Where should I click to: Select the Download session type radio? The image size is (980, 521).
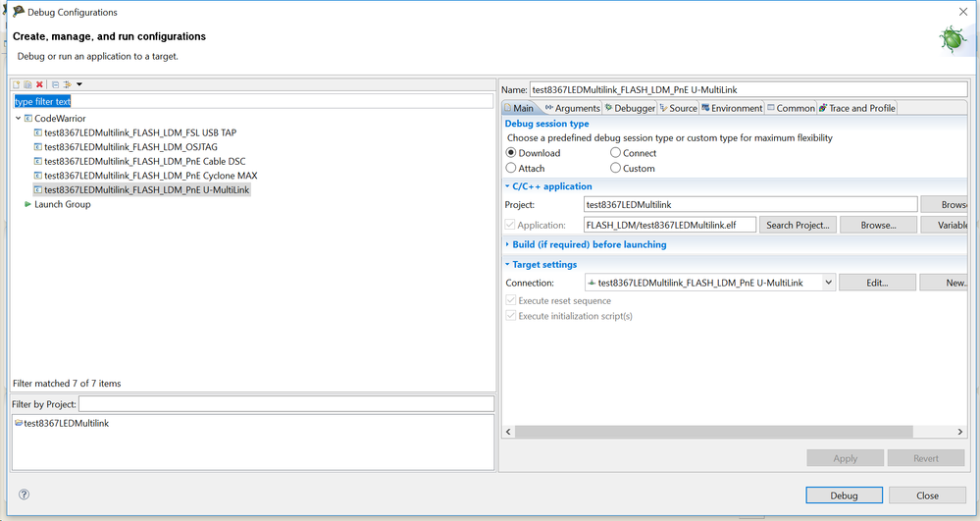click(x=511, y=153)
